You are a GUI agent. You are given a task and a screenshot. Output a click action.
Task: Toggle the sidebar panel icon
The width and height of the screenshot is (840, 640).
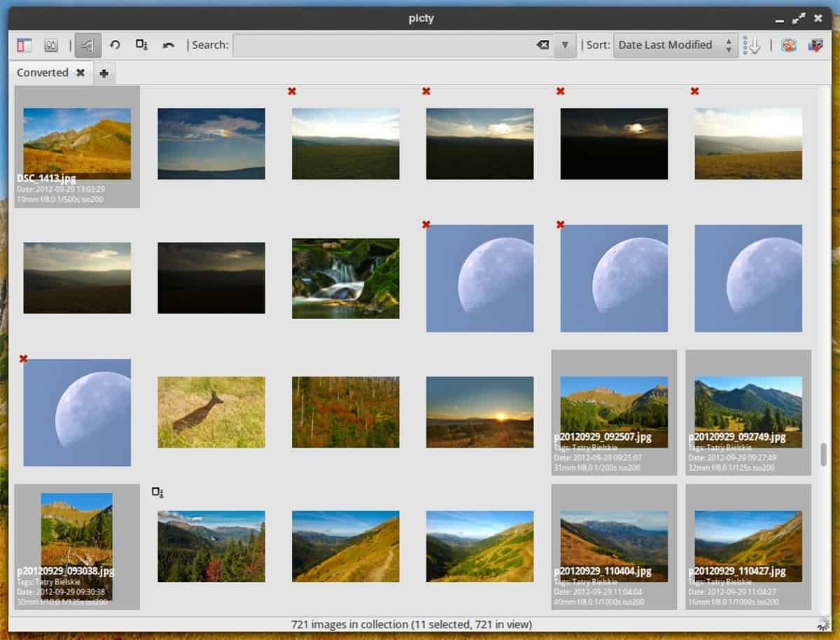[24, 45]
